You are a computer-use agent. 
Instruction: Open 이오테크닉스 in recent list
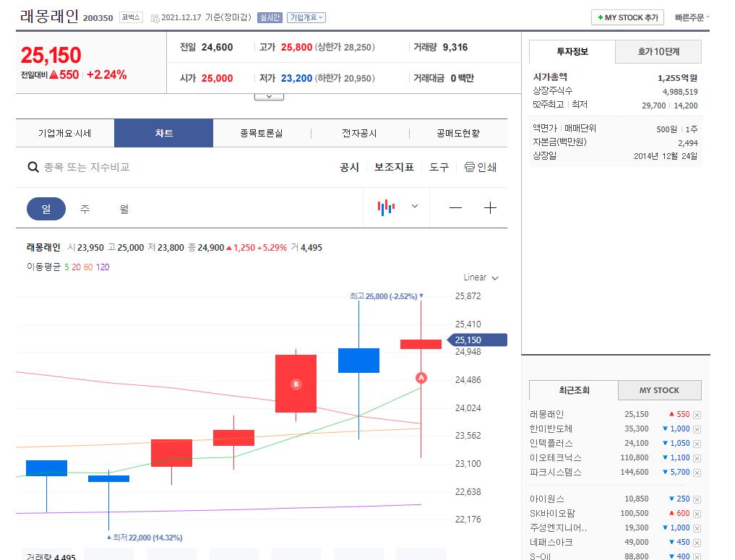point(556,458)
